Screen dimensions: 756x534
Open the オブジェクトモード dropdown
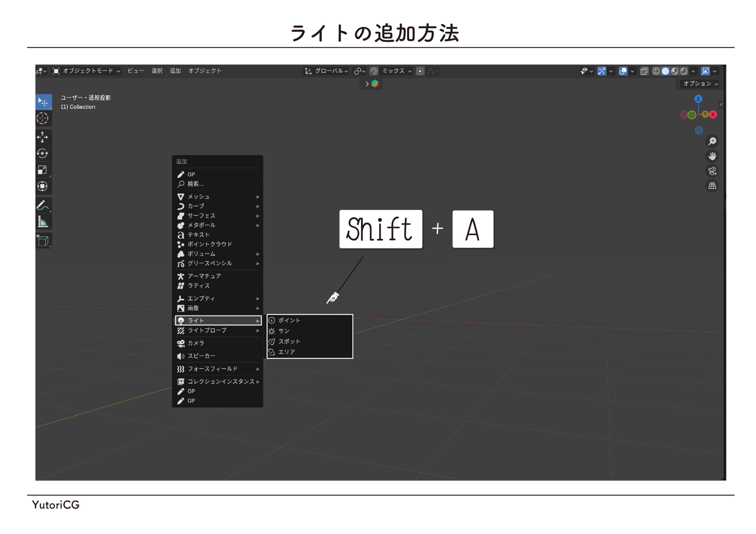click(x=87, y=71)
